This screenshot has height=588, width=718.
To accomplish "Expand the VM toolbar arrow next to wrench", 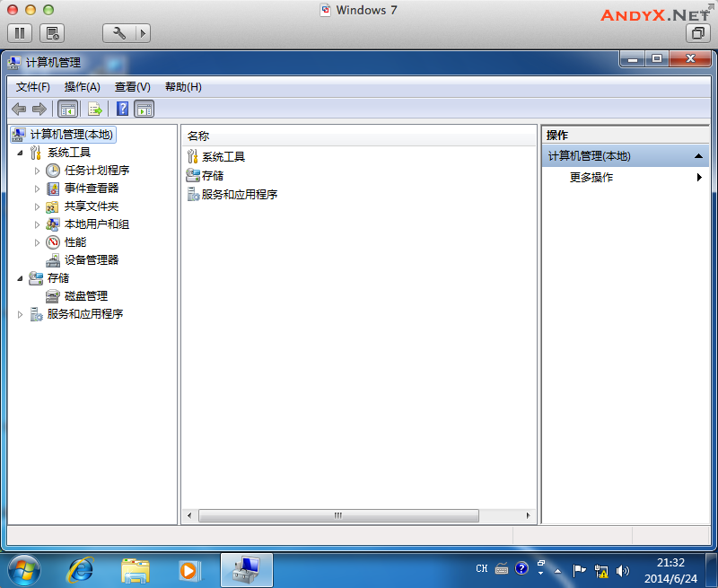I will [143, 33].
